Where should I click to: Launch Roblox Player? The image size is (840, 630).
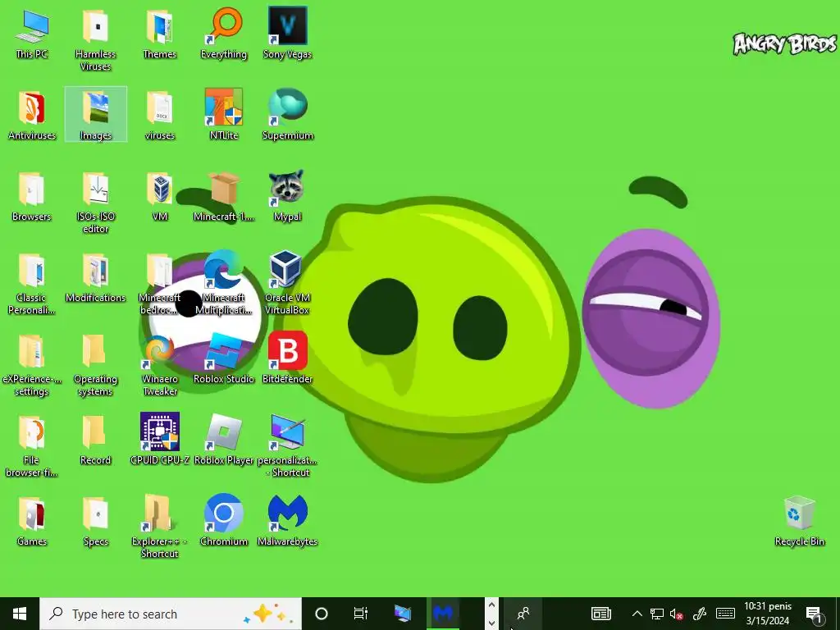[224, 440]
